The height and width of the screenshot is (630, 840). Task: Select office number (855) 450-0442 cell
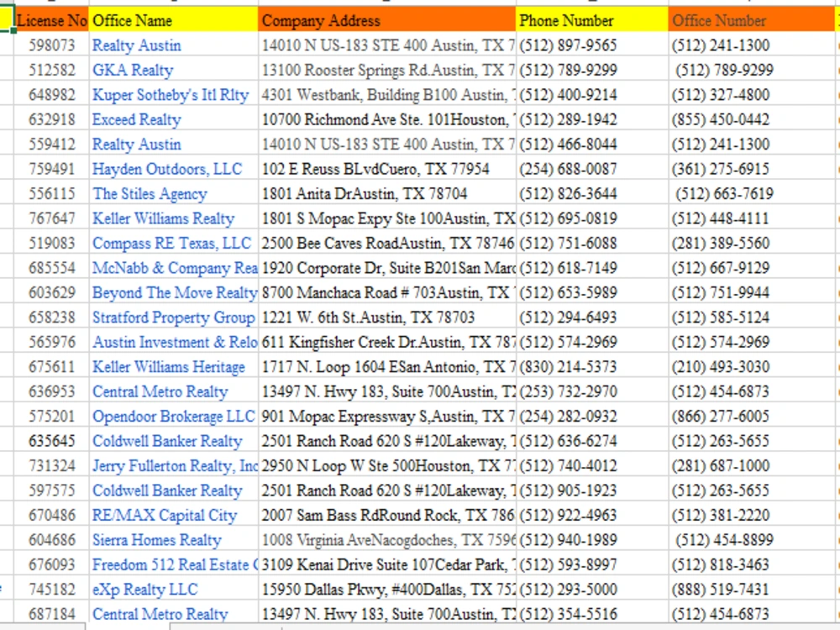point(752,119)
